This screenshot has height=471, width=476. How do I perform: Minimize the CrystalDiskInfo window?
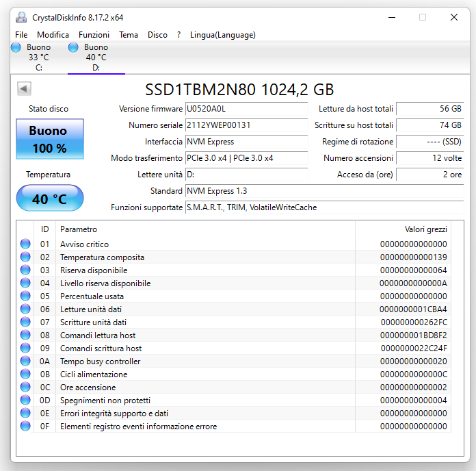[392, 17]
